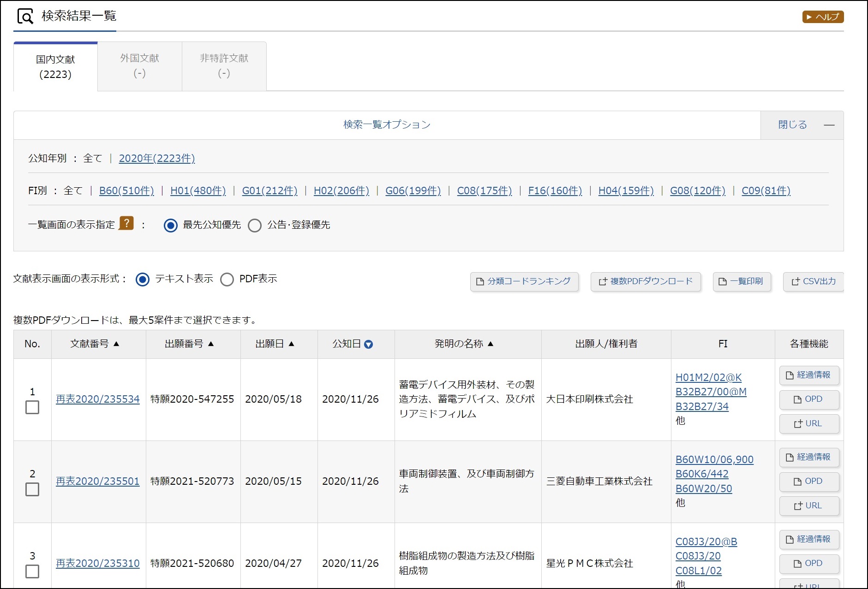The width and height of the screenshot is (868, 589).
Task: Click the help question mark icon
Action: click(126, 224)
